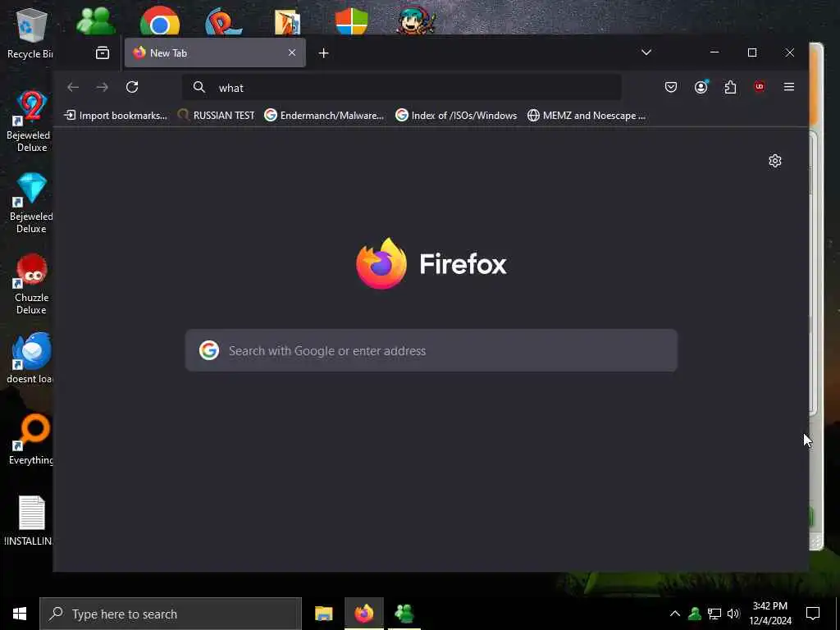
Task: Open the uBlock Origin extension popup
Action: click(x=759, y=87)
